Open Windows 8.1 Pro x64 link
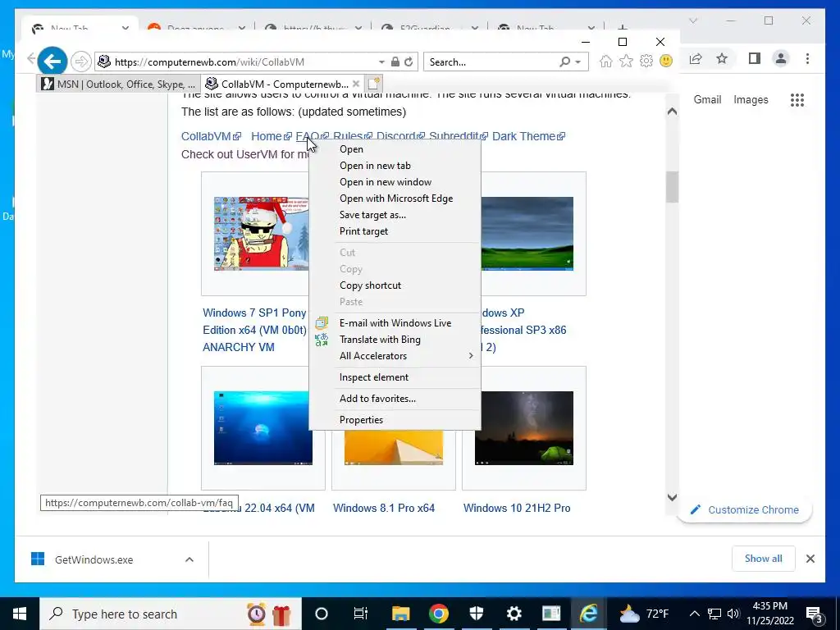 (384, 508)
